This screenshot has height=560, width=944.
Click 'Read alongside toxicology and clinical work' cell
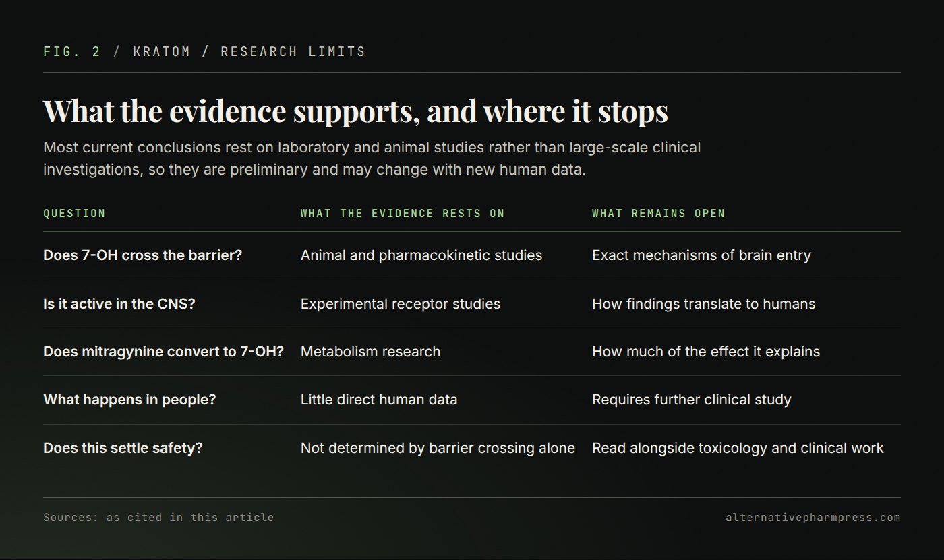[738, 448]
